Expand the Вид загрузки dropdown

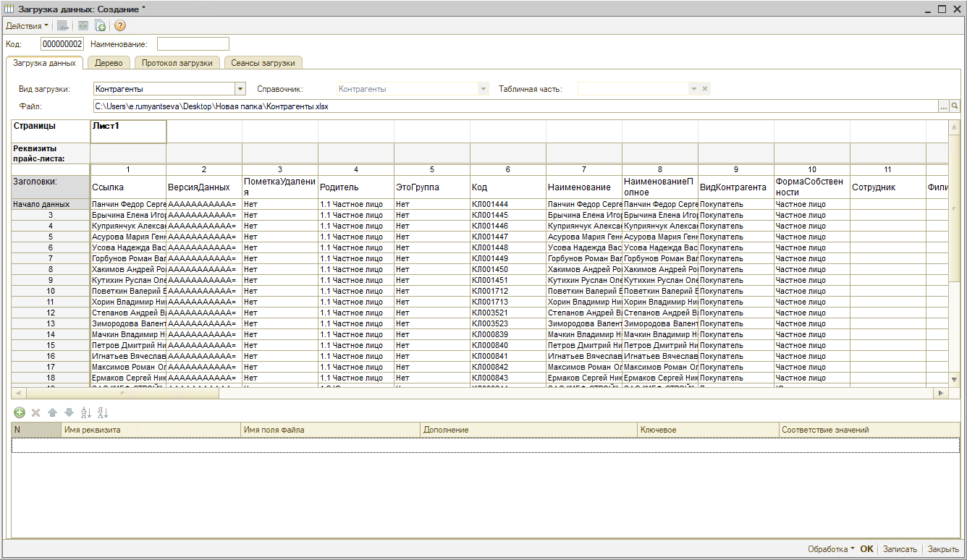coord(240,89)
